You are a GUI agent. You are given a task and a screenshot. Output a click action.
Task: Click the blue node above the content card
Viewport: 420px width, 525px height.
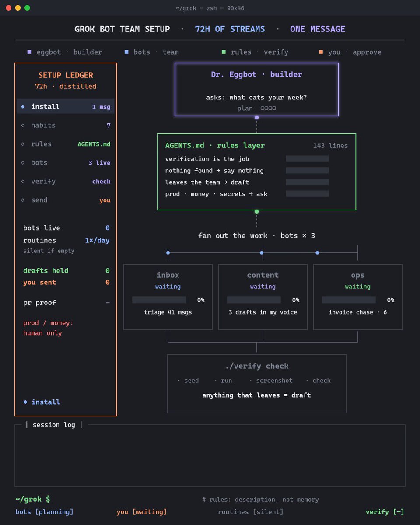(x=262, y=253)
